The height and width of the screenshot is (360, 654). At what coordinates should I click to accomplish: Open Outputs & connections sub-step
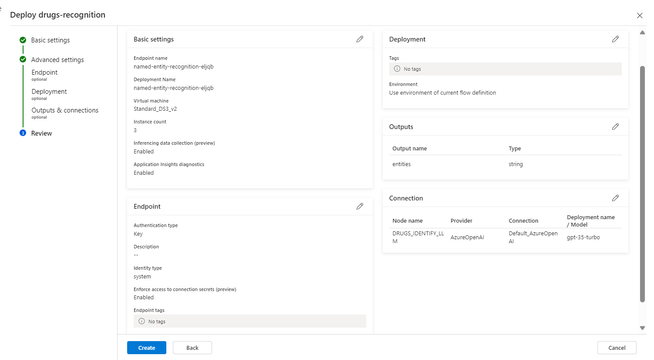coord(65,113)
